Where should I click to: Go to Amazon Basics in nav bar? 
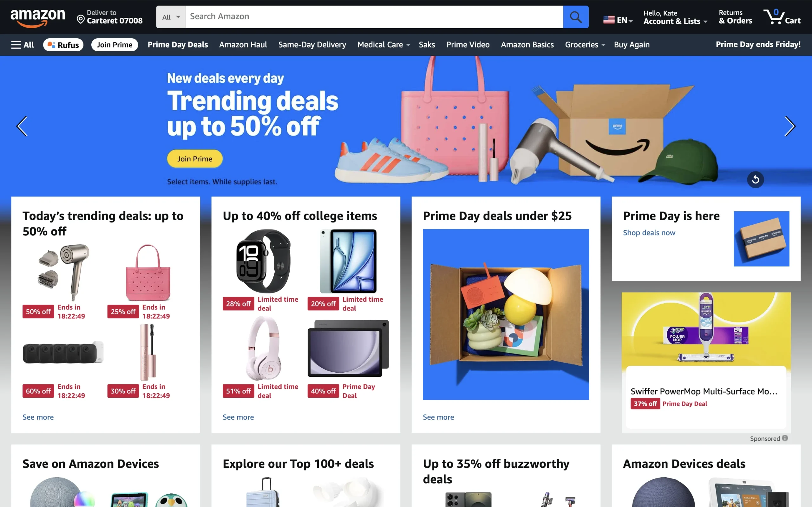pos(527,45)
